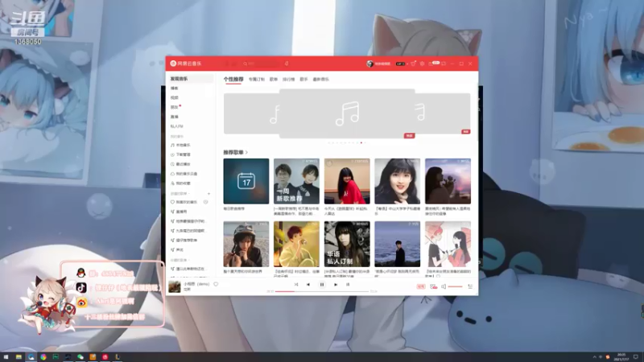Skip to the previous track

click(308, 285)
